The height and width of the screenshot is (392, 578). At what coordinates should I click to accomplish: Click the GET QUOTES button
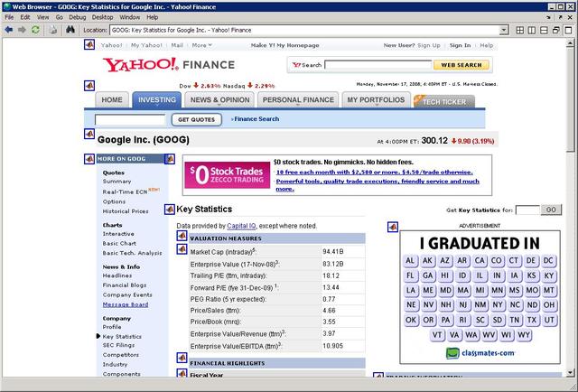click(197, 119)
